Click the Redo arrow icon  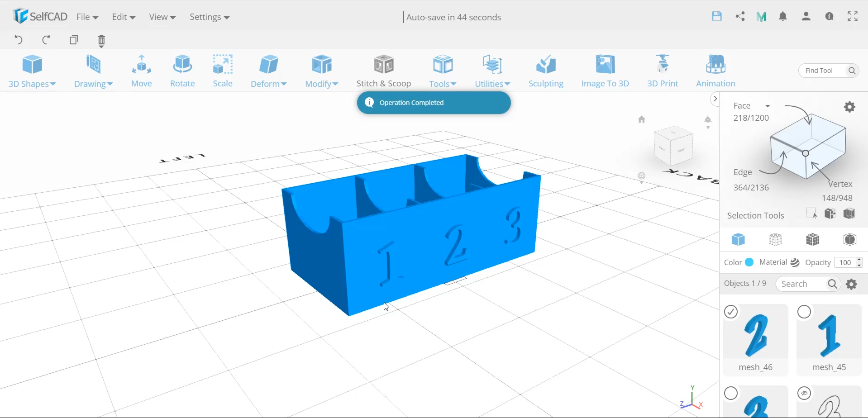(x=46, y=40)
